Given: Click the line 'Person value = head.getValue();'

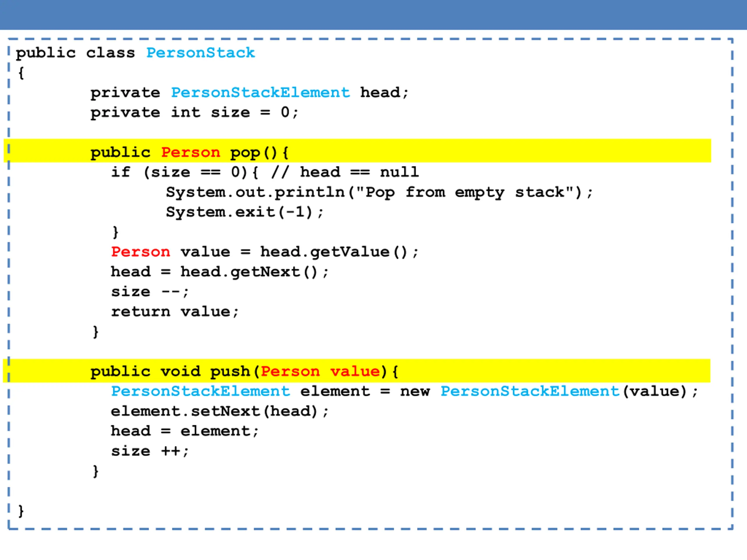Looking at the screenshot, I should tap(265, 252).
